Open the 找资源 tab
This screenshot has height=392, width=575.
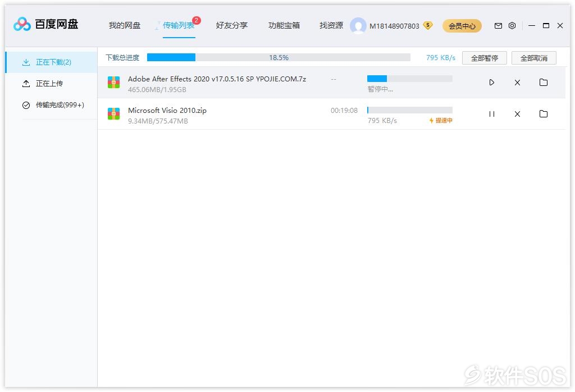tap(331, 25)
